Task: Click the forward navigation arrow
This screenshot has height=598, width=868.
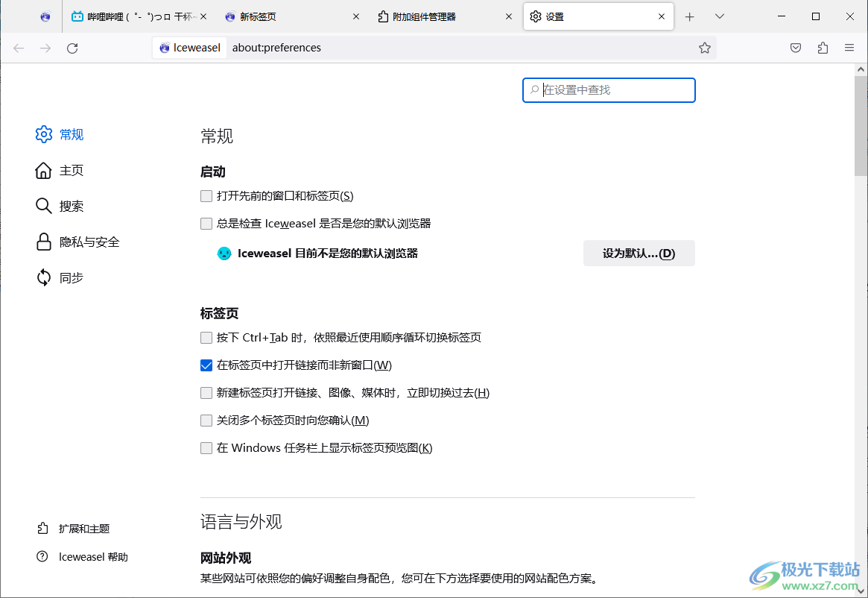Action: (45, 48)
